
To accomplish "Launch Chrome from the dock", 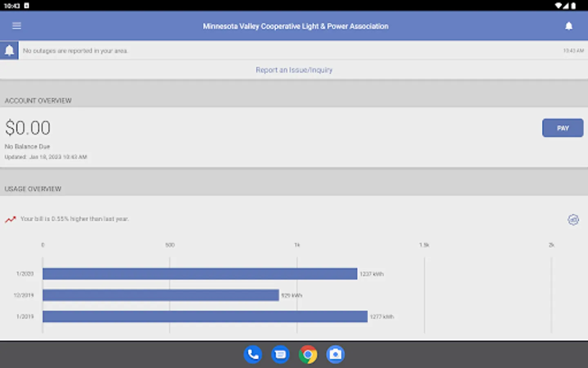I will [x=308, y=355].
